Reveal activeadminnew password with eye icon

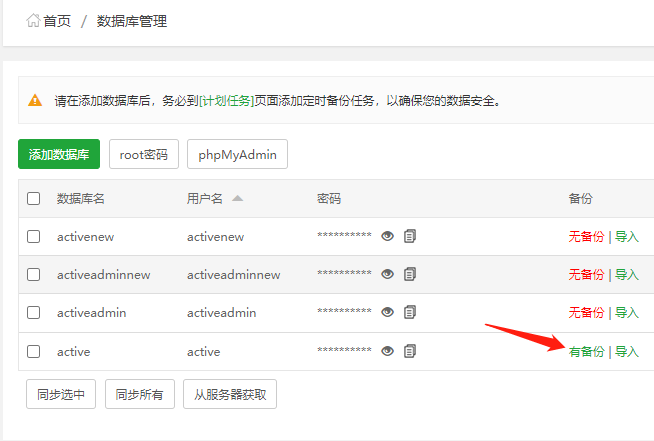(388, 275)
